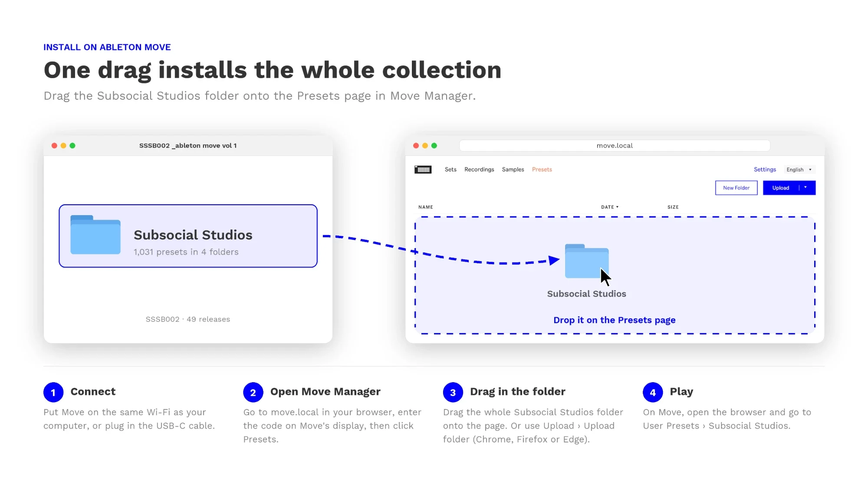Close the Finder window with red button
The height and width of the screenshot is (488, 868).
point(54,146)
